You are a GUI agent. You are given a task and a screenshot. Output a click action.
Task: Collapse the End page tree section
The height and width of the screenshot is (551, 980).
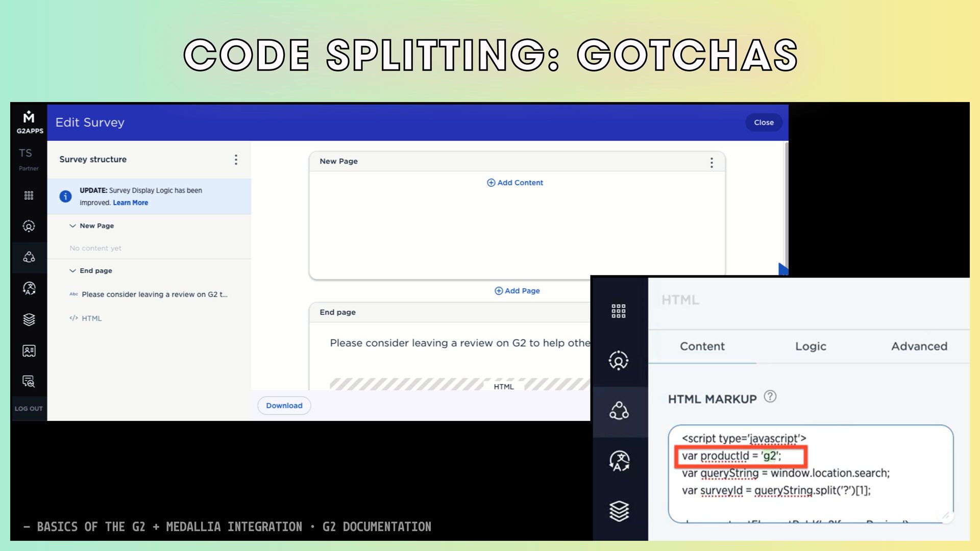point(72,270)
